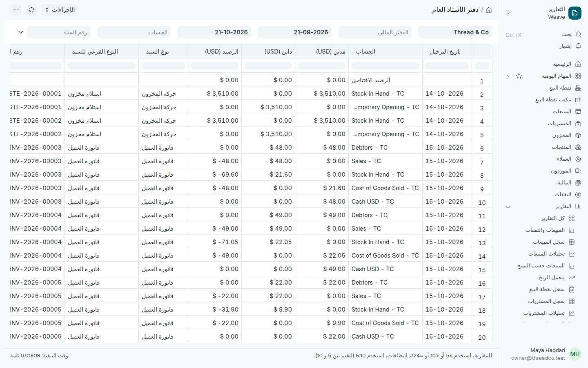Open الموردون suppliers module icon
This screenshot has width=588, height=368.
[578, 171]
